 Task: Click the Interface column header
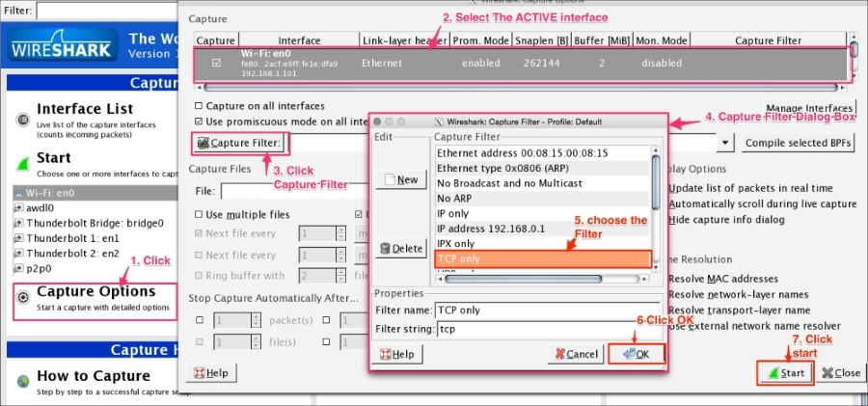[x=299, y=41]
